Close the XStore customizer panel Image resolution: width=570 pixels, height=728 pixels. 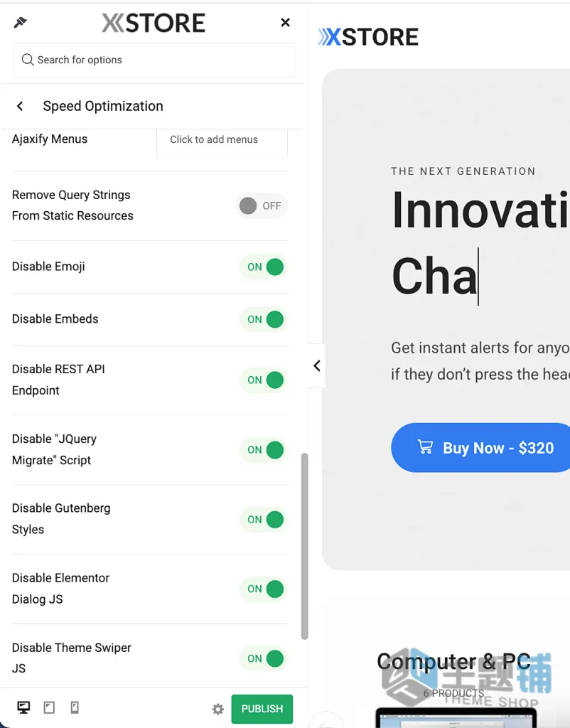click(286, 22)
